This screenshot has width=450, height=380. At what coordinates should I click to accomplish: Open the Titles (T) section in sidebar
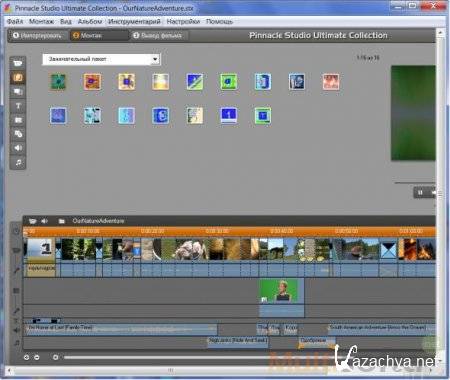point(18,106)
